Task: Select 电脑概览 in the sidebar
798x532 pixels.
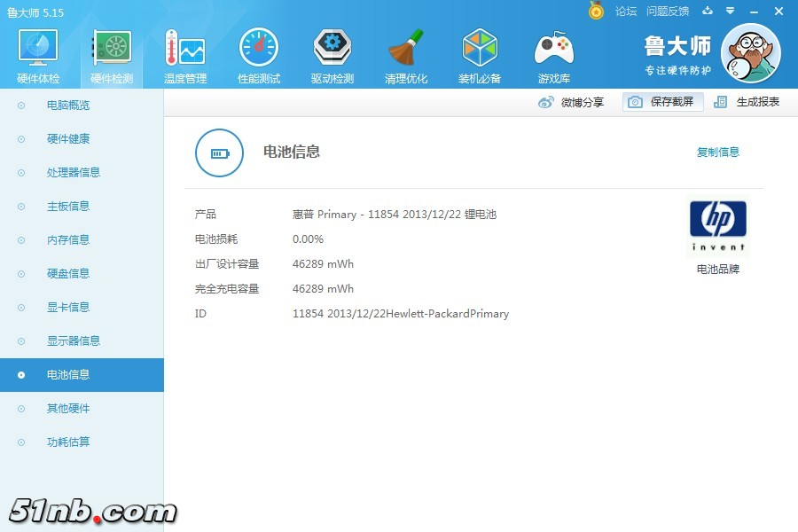Action: coord(68,106)
